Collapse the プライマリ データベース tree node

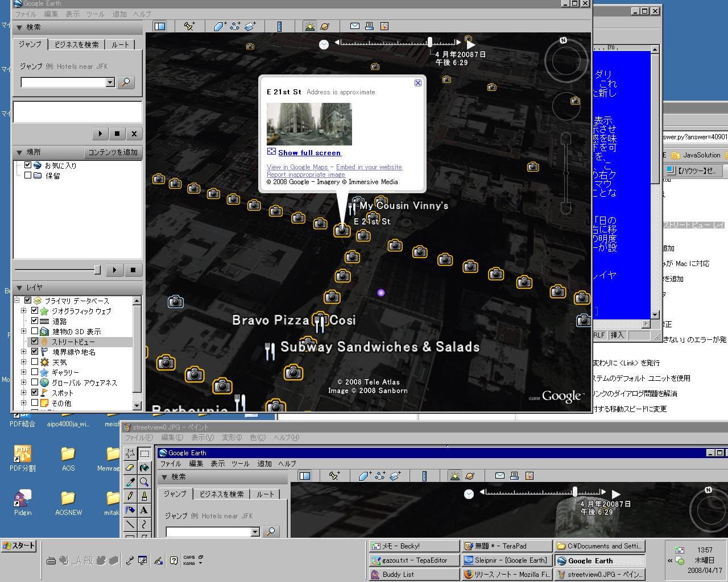pos(17,301)
